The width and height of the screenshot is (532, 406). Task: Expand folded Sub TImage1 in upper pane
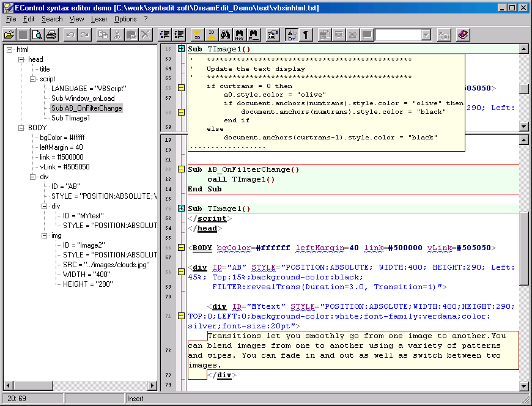coord(181,49)
